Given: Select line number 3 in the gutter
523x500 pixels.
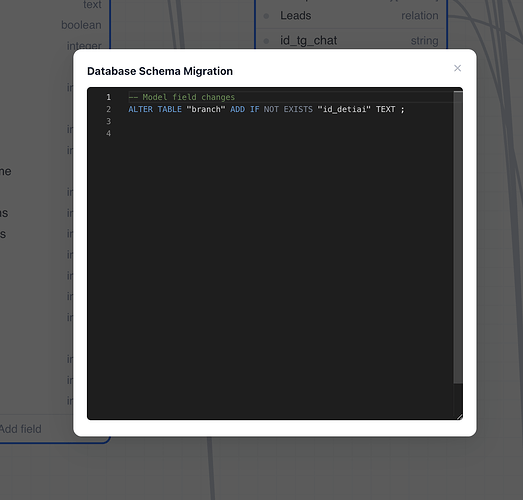Looking at the screenshot, I should click(x=108, y=121).
